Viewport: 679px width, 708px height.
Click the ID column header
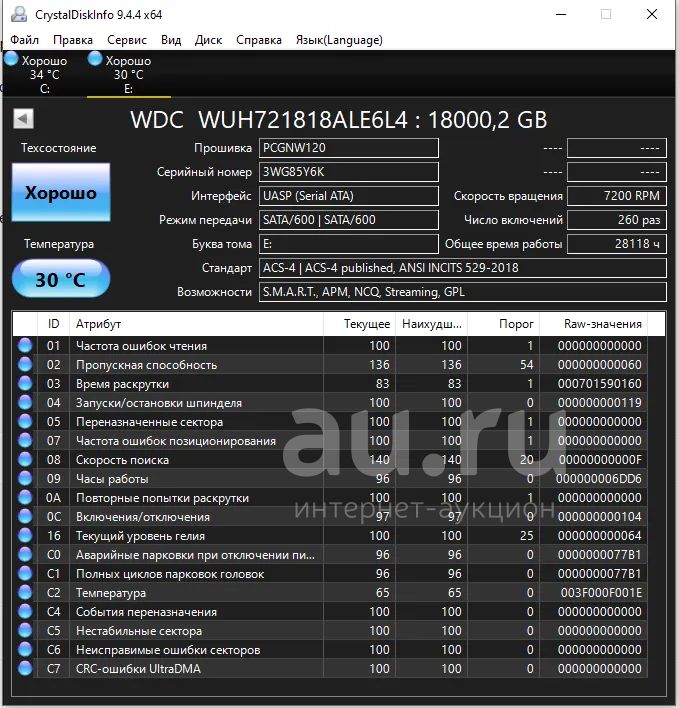pyautogui.click(x=53, y=324)
